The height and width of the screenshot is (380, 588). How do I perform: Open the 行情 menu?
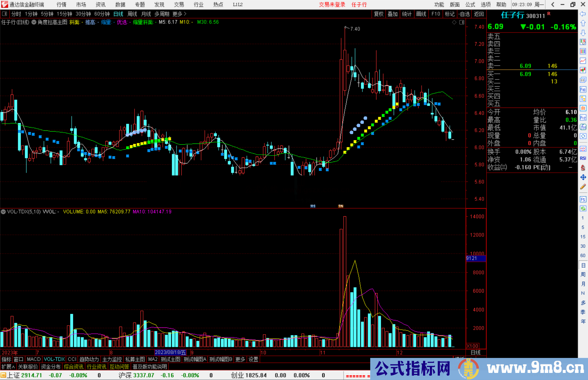point(61,5)
